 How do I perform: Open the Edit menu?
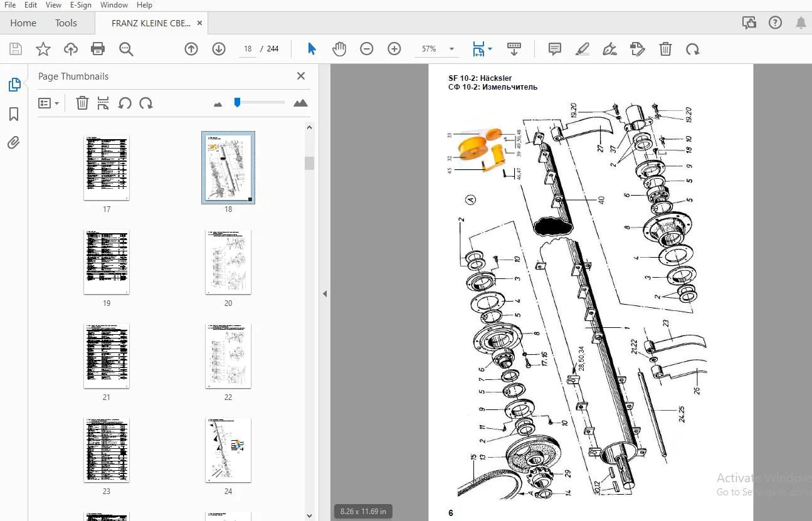31,5
